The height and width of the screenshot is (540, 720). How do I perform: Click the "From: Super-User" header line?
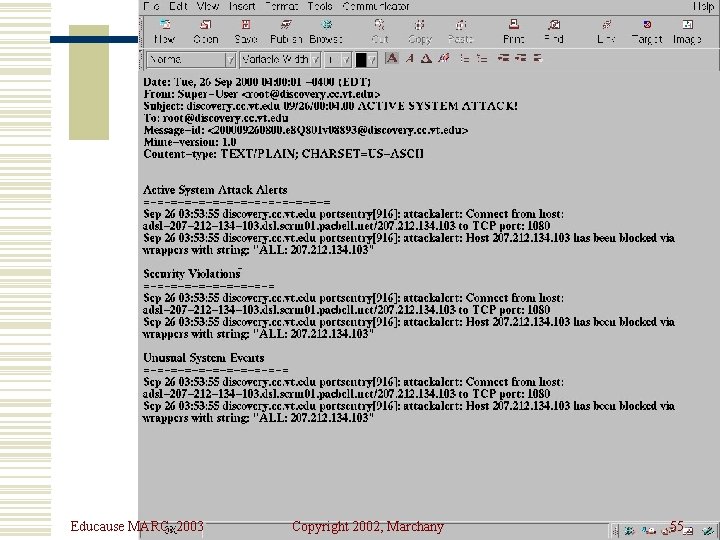pyautogui.click(x=261, y=94)
